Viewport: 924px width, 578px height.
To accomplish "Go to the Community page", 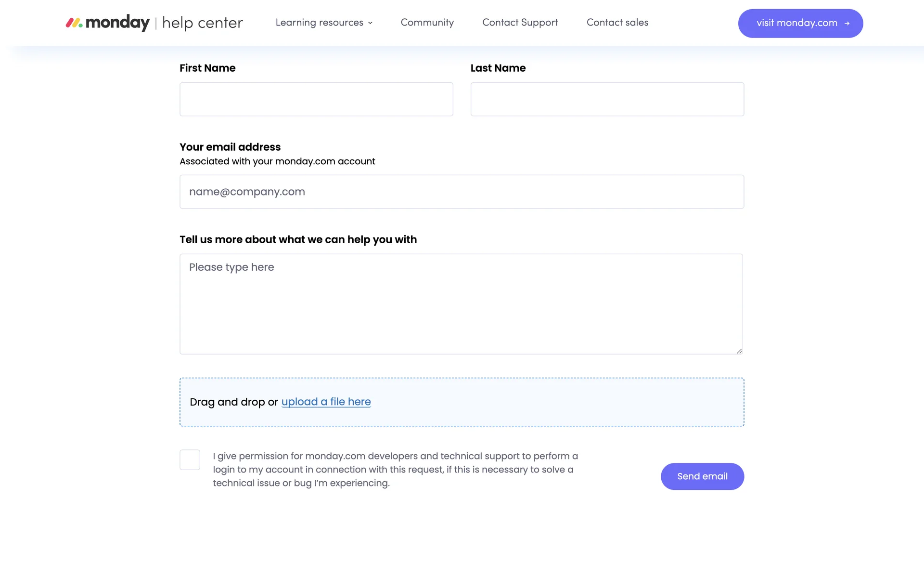I will click(427, 23).
